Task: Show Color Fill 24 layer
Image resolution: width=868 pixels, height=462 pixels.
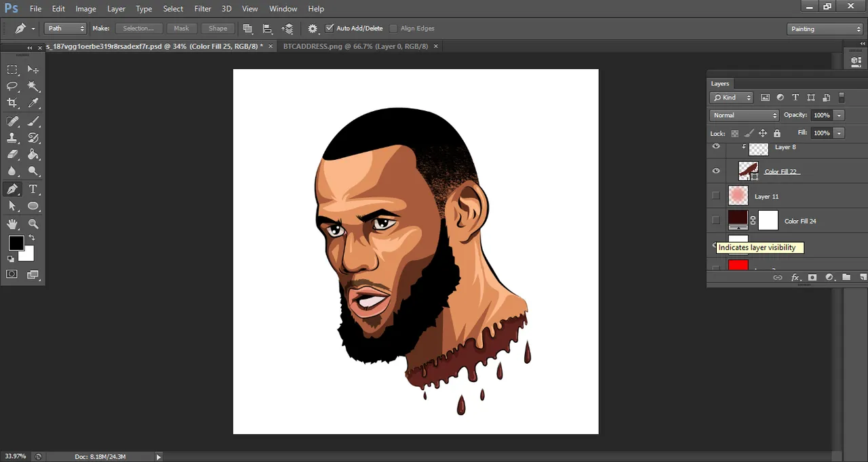Action: click(x=716, y=220)
